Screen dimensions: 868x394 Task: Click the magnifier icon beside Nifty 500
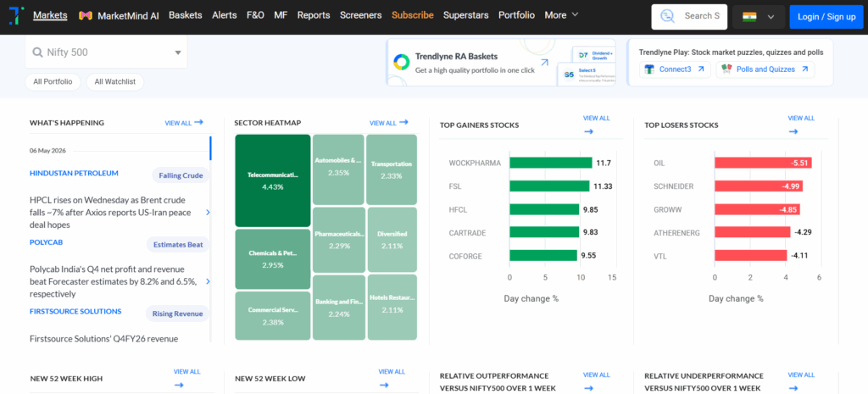[37, 53]
